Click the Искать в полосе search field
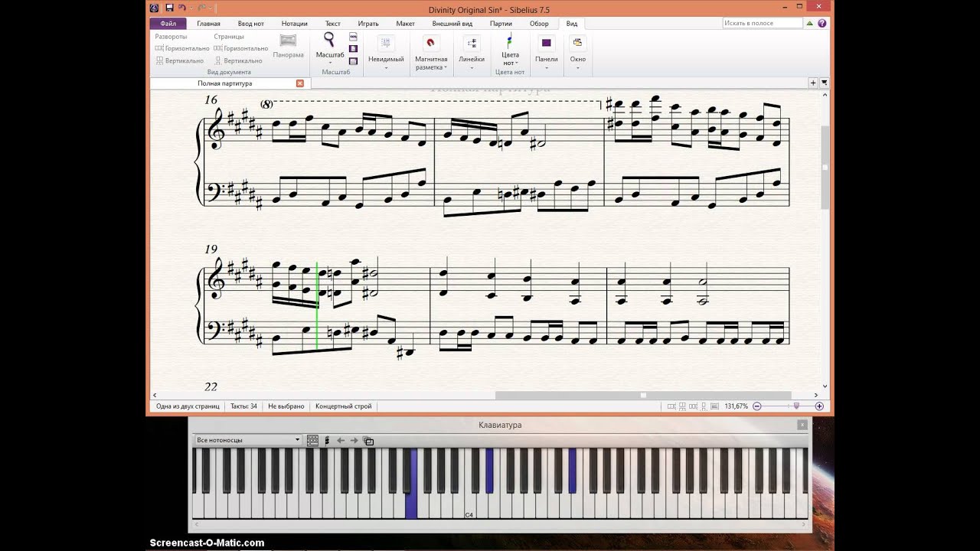The width and height of the screenshot is (980, 551). tap(762, 24)
